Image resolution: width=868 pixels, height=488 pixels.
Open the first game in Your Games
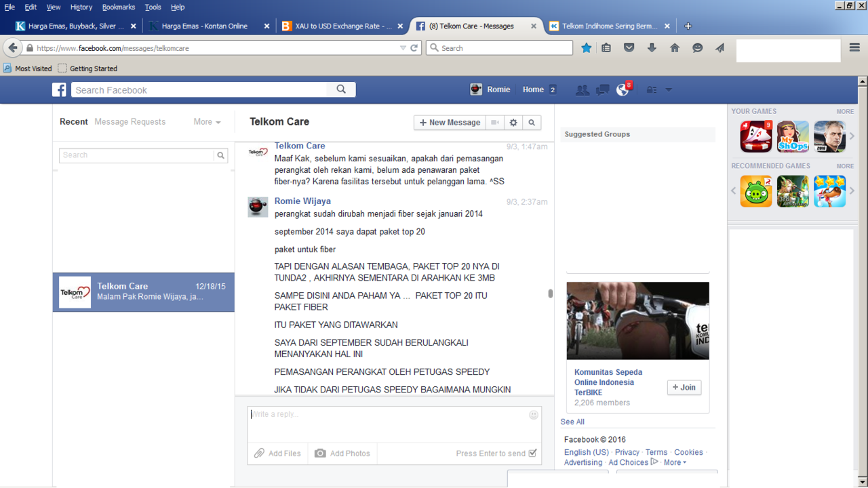click(756, 137)
